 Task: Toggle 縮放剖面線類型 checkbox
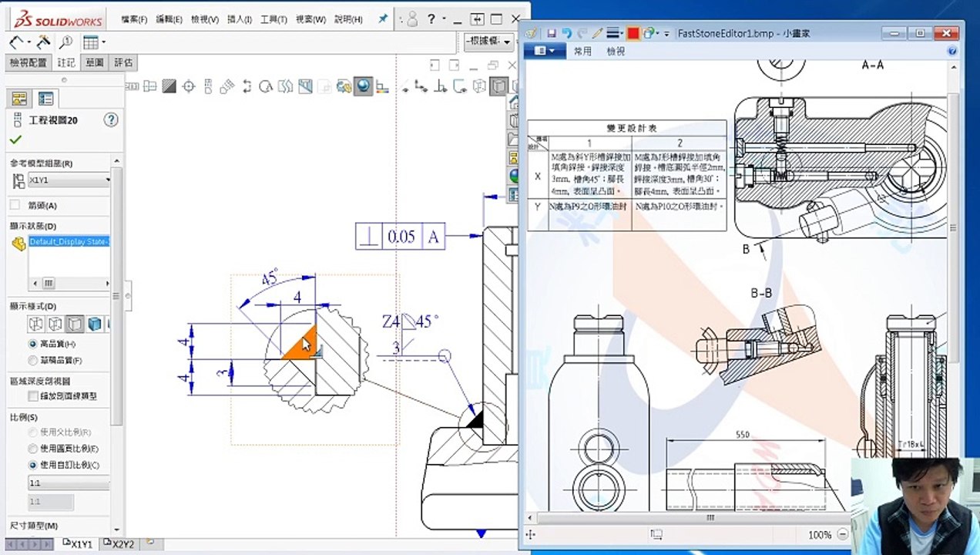click(x=33, y=396)
